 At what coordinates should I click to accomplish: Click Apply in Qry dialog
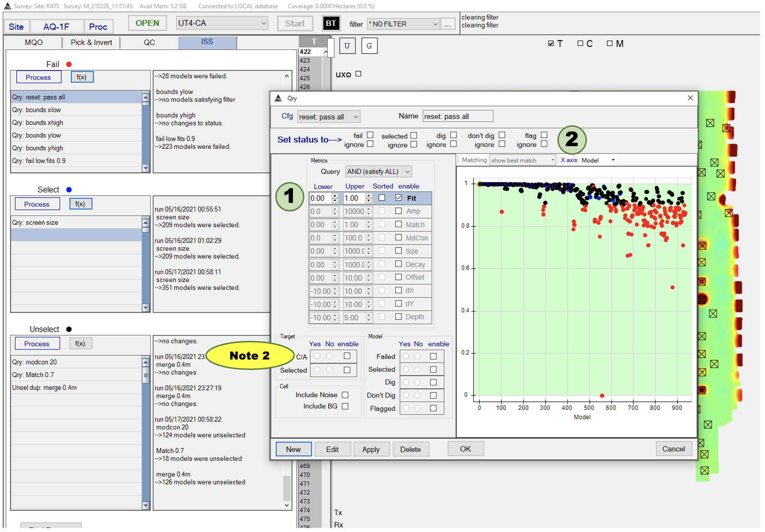pyautogui.click(x=371, y=449)
